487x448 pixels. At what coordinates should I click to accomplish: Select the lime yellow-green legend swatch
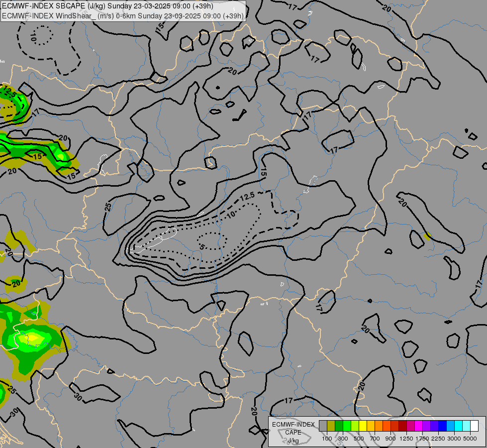click(355, 426)
